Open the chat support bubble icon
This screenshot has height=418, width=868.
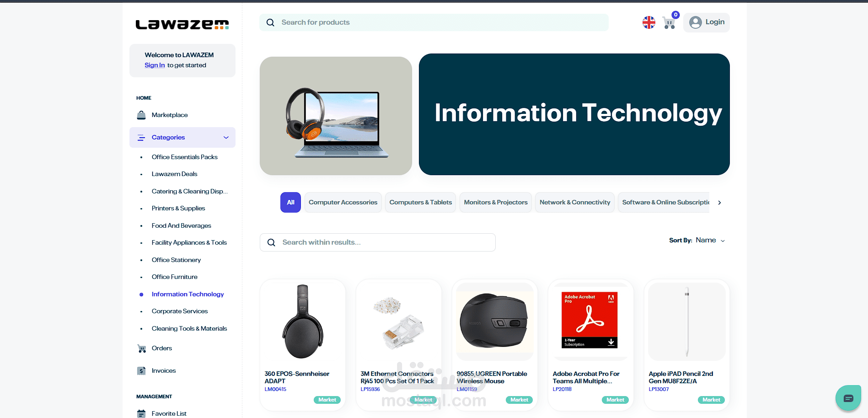coord(848,398)
